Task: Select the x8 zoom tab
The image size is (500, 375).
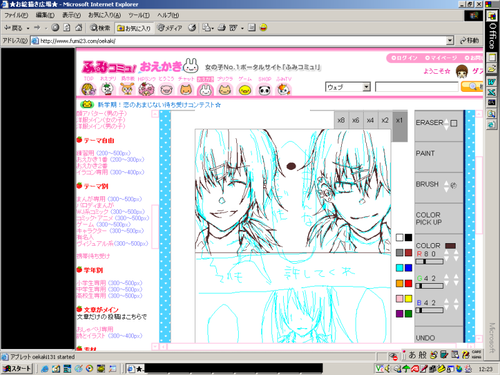Action: [x=341, y=120]
